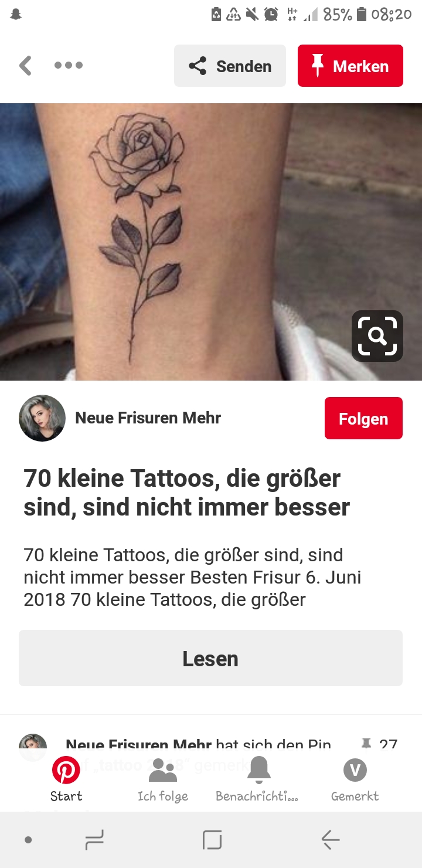The width and height of the screenshot is (422, 868).
Task: Tap the pin count icon showing 27
Action: [366, 744]
